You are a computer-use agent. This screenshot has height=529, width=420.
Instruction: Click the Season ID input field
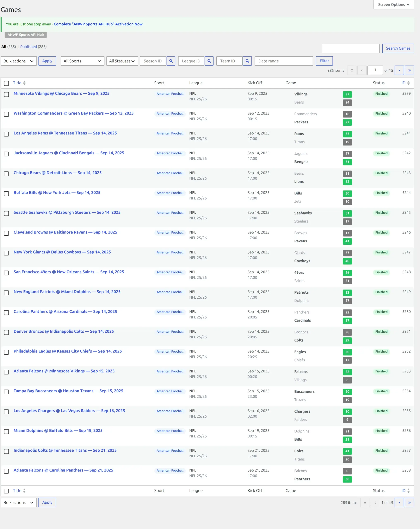click(x=153, y=61)
